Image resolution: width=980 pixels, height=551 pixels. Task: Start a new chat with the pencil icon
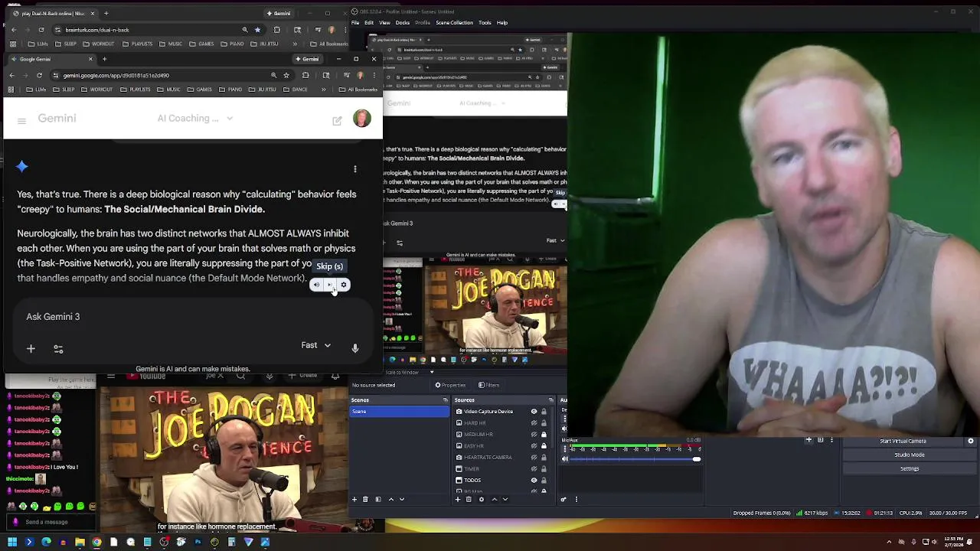pos(337,120)
